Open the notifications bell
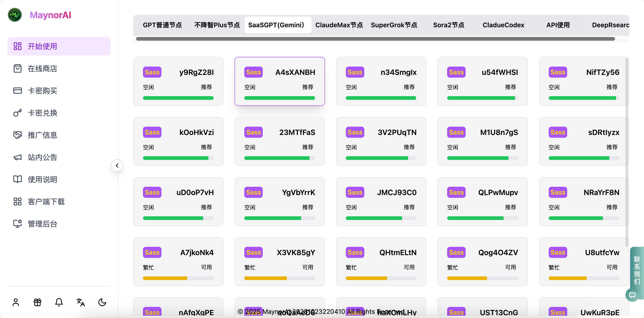The width and height of the screenshot is (644, 318). pyautogui.click(x=59, y=302)
